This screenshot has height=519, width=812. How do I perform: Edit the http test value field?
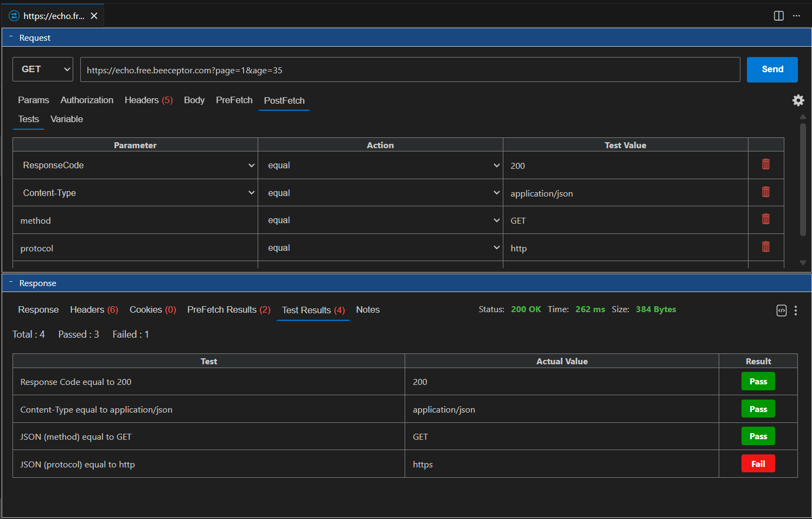point(625,248)
